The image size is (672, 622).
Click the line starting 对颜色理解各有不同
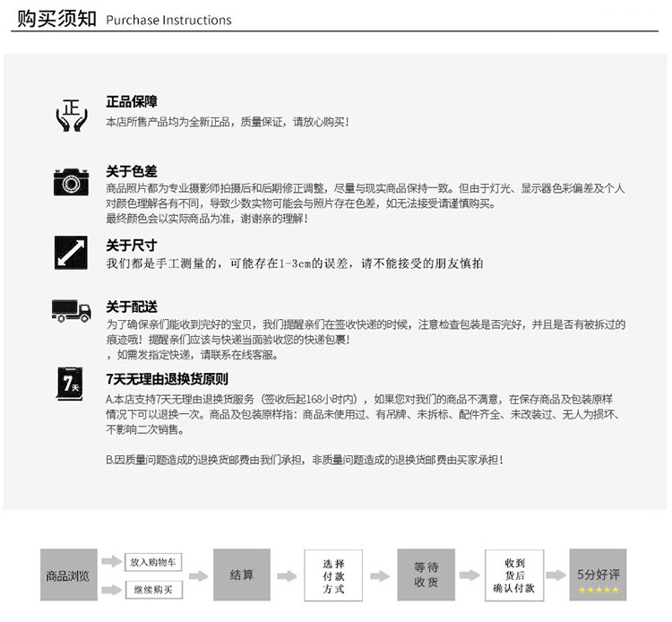coord(301,203)
